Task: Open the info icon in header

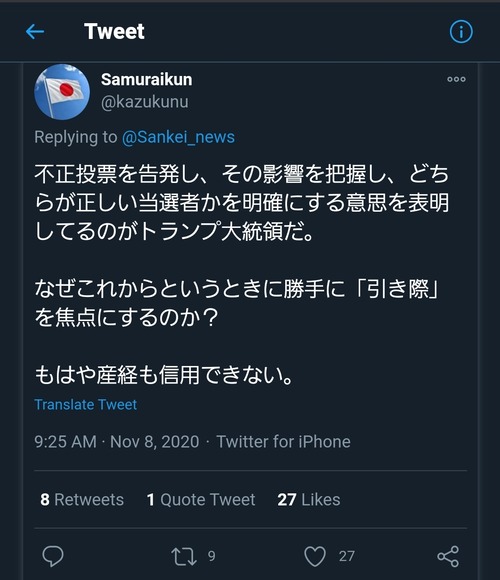Action: (x=461, y=32)
